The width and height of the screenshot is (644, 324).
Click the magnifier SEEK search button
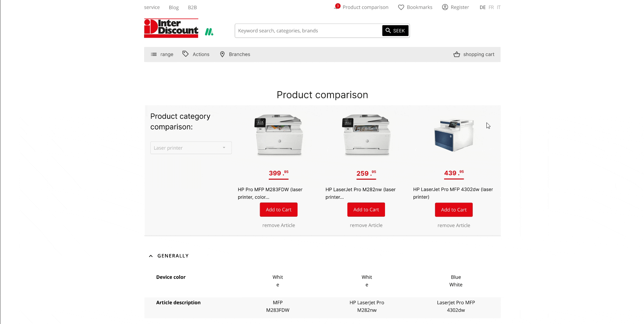click(x=395, y=31)
